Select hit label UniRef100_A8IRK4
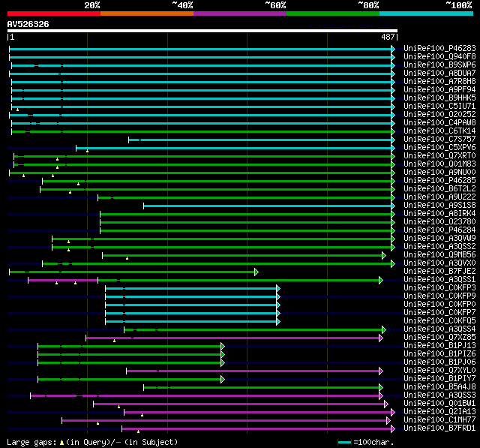480x448 pixels. pyautogui.click(x=439, y=214)
